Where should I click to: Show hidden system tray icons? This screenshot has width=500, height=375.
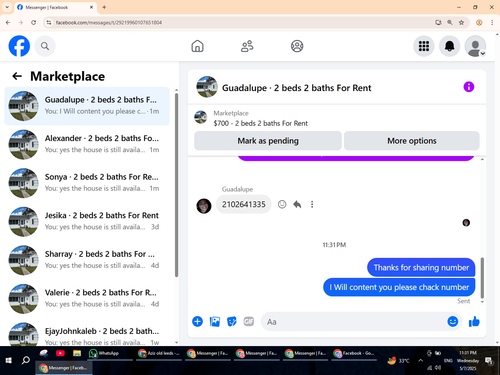[x=420, y=360]
